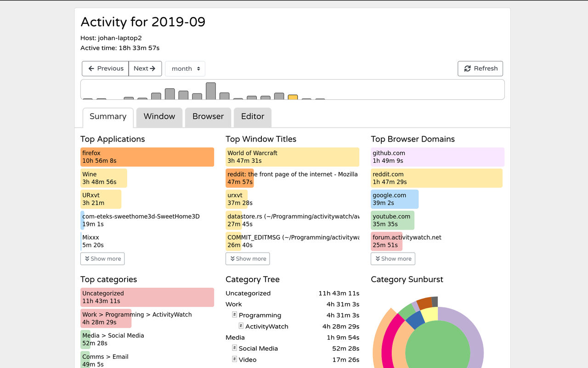Click the World of Warcraft window title entry

[x=292, y=156]
